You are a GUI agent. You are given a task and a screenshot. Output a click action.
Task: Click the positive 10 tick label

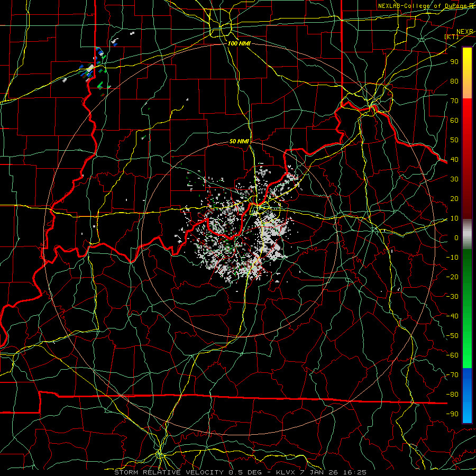click(x=454, y=218)
